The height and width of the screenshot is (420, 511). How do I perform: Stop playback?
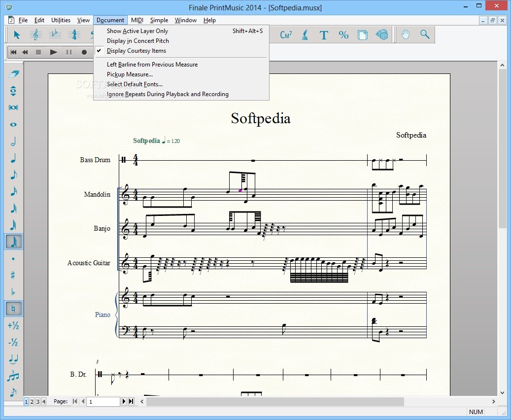38,52
